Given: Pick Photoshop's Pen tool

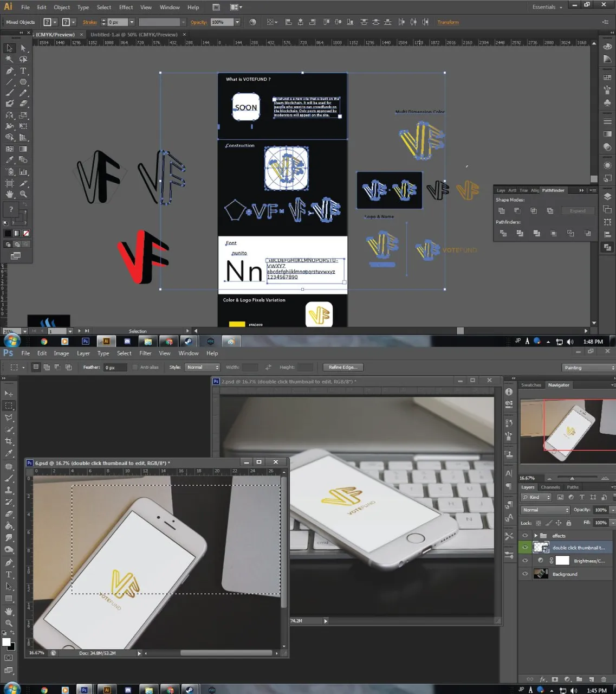Looking at the screenshot, I should tap(9, 563).
